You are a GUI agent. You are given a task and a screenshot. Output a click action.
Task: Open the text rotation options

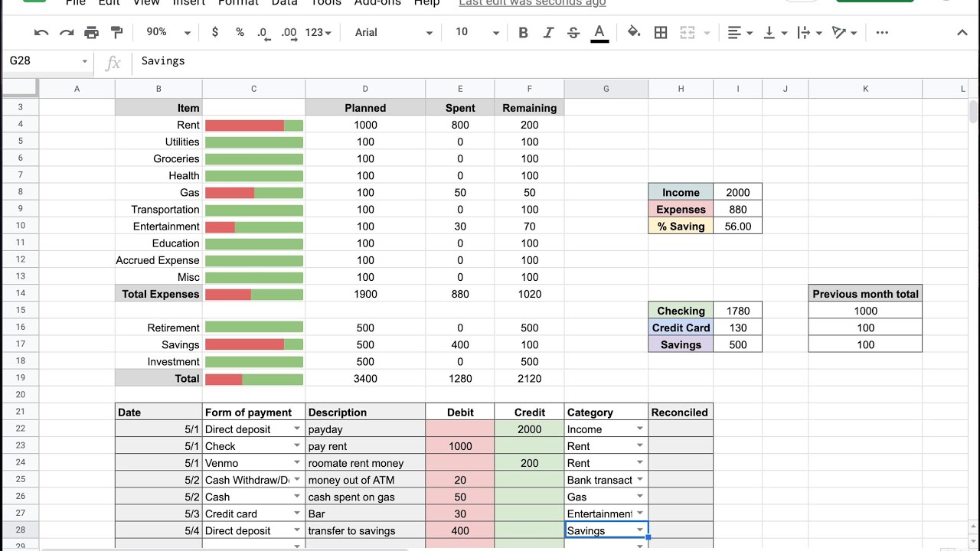844,32
